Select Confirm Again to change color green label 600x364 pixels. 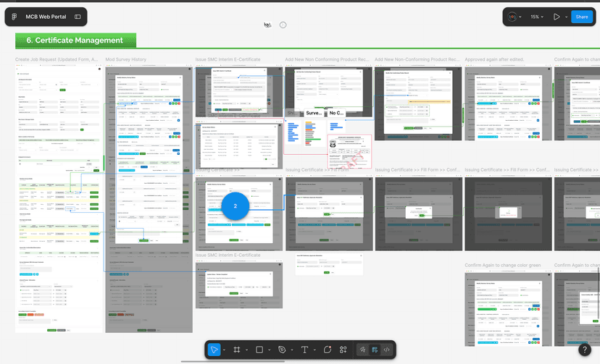point(503,265)
